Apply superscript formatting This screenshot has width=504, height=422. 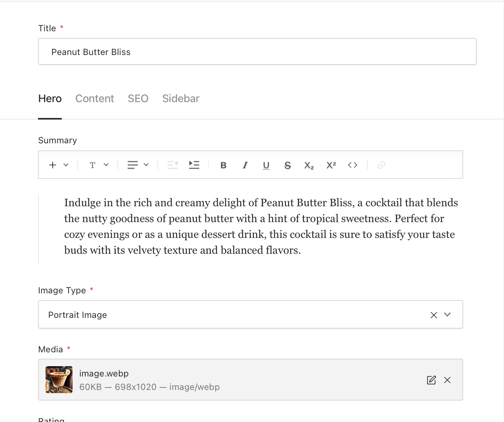pos(331,165)
